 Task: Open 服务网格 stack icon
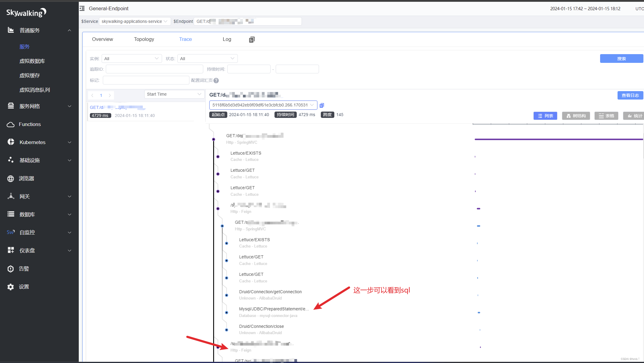pos(11,106)
